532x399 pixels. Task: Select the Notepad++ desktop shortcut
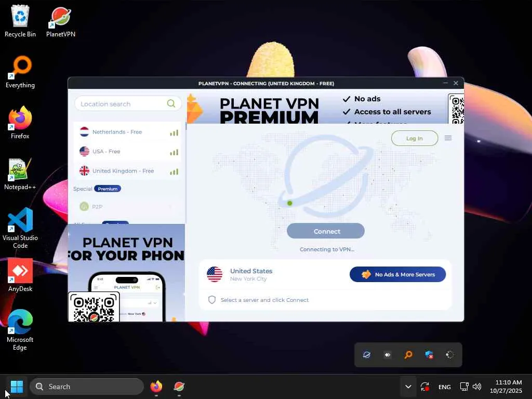point(20,174)
